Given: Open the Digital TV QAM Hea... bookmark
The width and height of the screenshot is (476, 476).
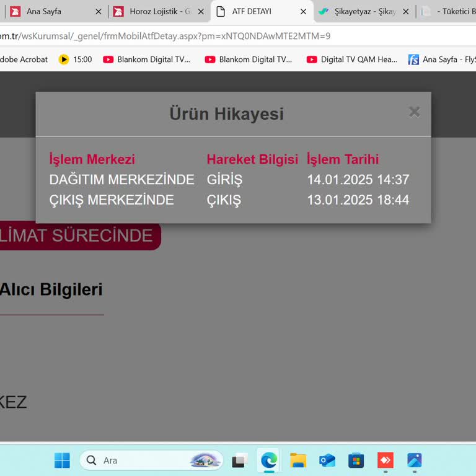Looking at the screenshot, I should 351,59.
